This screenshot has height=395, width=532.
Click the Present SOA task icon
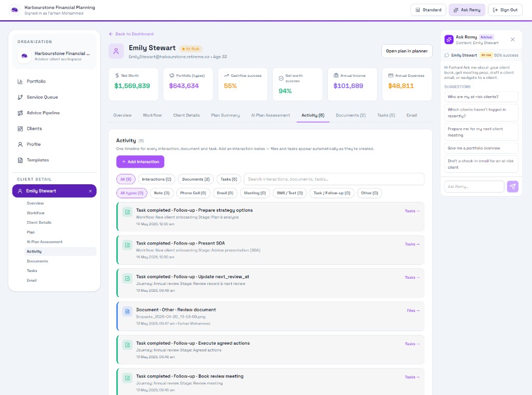tap(127, 245)
